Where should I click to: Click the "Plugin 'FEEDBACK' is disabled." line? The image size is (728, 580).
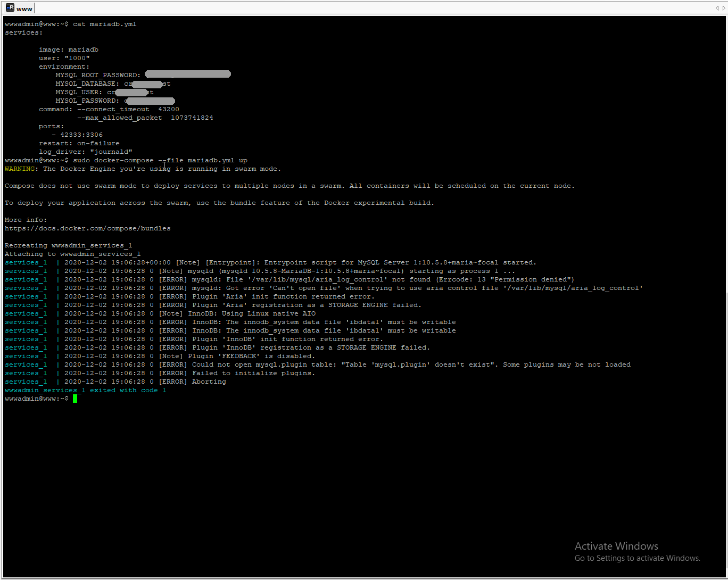pyautogui.click(x=160, y=356)
